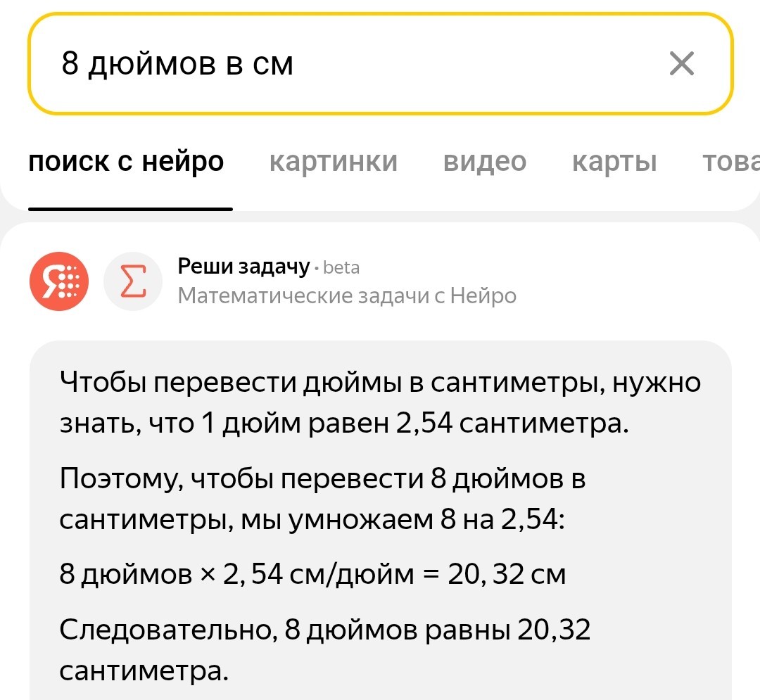Select the 'поиск с нейро' tab
760x700 pixels.
pyautogui.click(x=126, y=161)
